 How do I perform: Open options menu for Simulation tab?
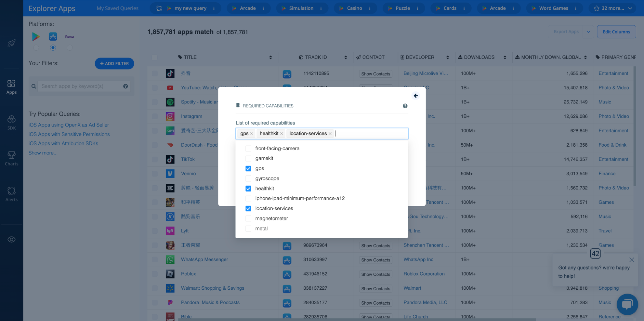[321, 8]
